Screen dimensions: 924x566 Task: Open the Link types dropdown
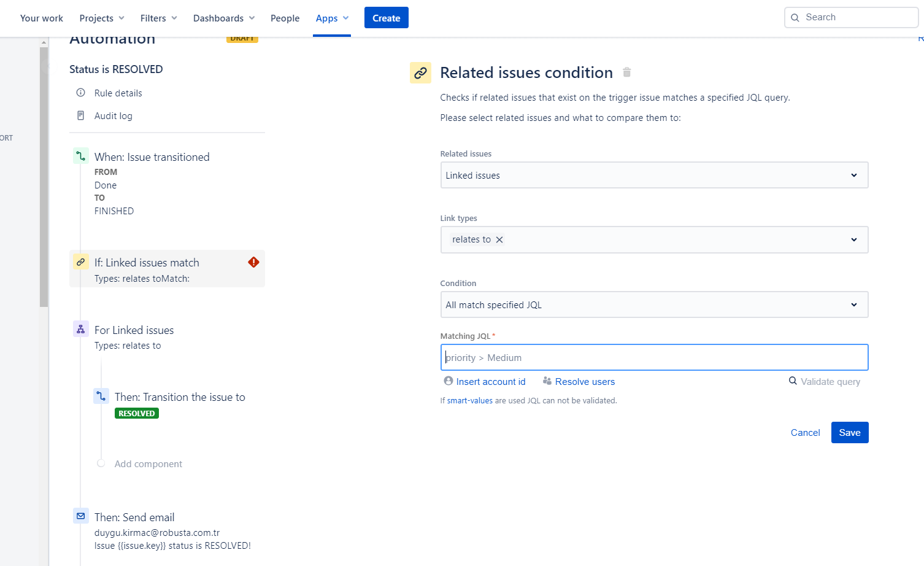pyautogui.click(x=853, y=240)
